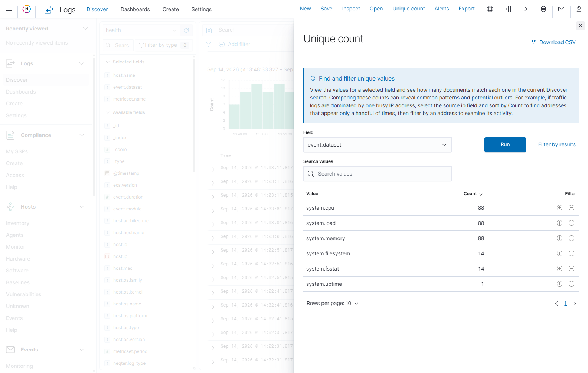
Task: Include system.load with plus filter icon
Action: click(559, 223)
